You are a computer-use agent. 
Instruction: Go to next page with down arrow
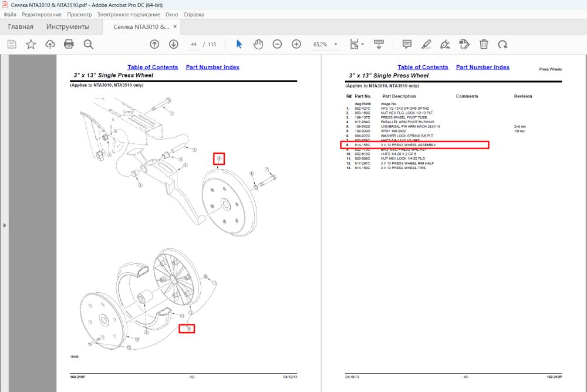tap(173, 44)
